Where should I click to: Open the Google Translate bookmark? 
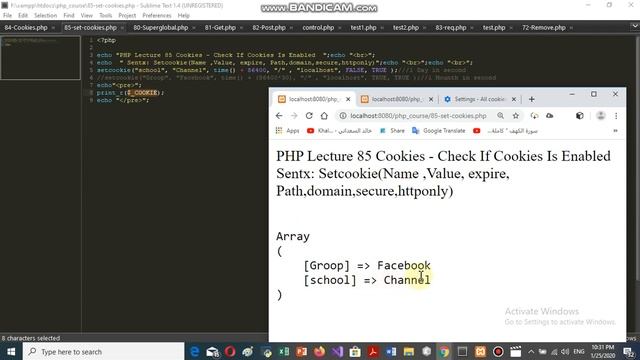coord(439,131)
